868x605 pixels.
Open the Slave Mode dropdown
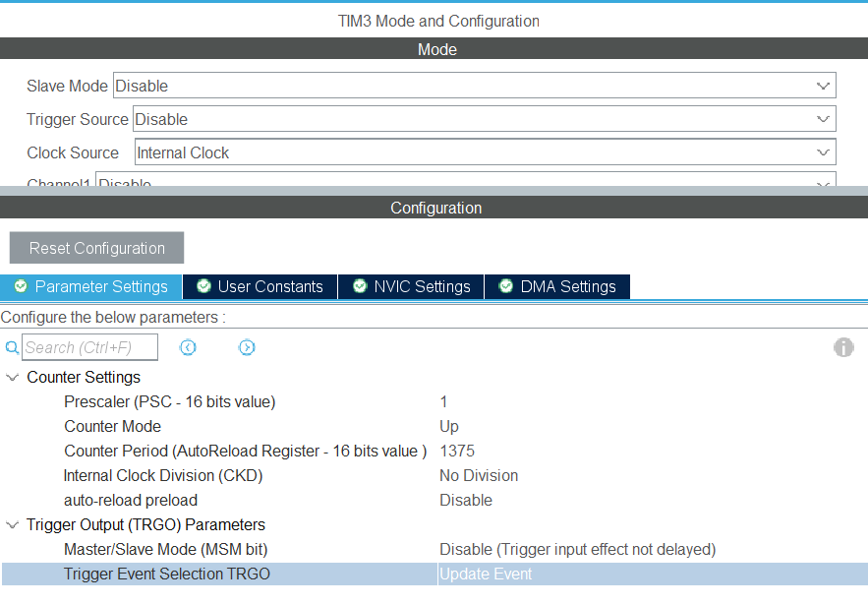(475, 86)
